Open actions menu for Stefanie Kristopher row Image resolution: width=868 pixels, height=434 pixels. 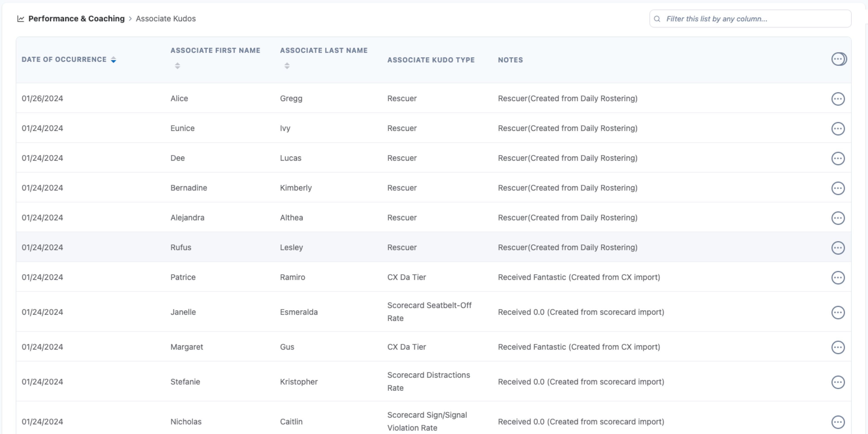pyautogui.click(x=838, y=382)
